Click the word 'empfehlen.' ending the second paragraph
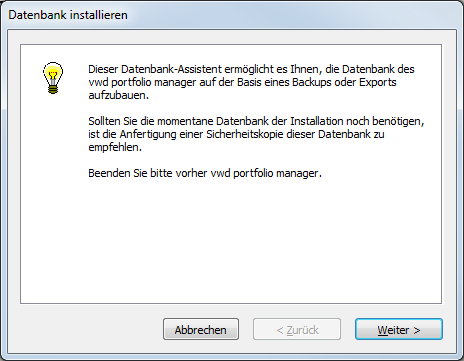Screen dimensions: 464x361 [x=115, y=147]
